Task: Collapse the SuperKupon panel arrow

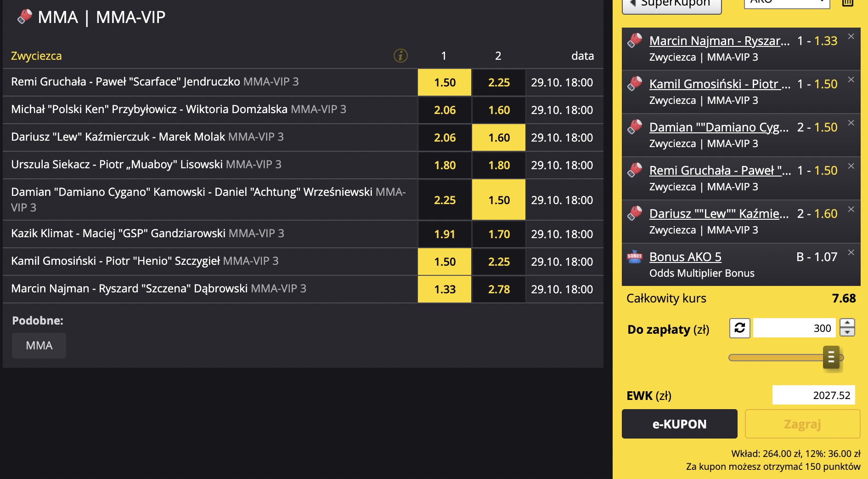Action: (633, 3)
